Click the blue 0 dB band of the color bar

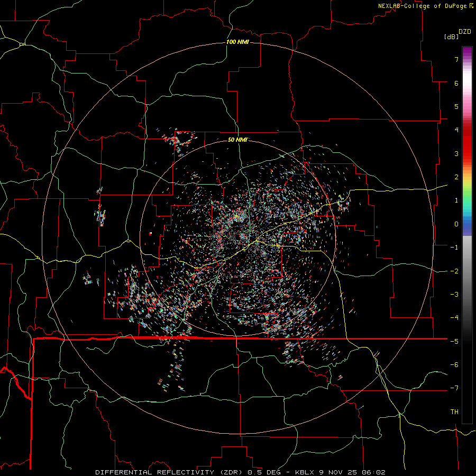[x=467, y=225]
